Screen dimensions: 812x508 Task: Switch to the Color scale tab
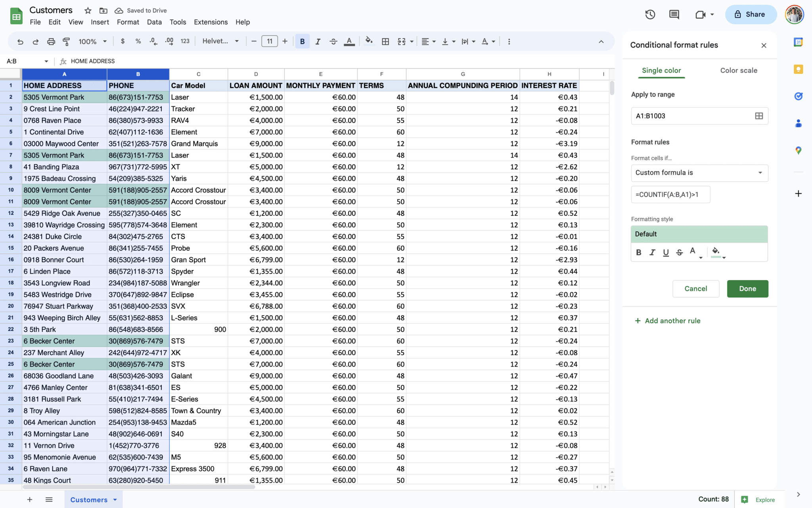coord(738,70)
